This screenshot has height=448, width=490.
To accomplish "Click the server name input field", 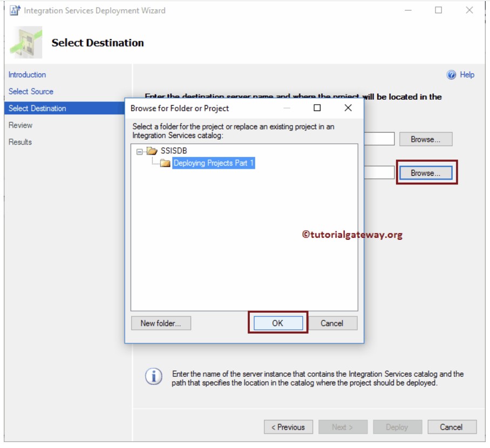I will click(379, 139).
